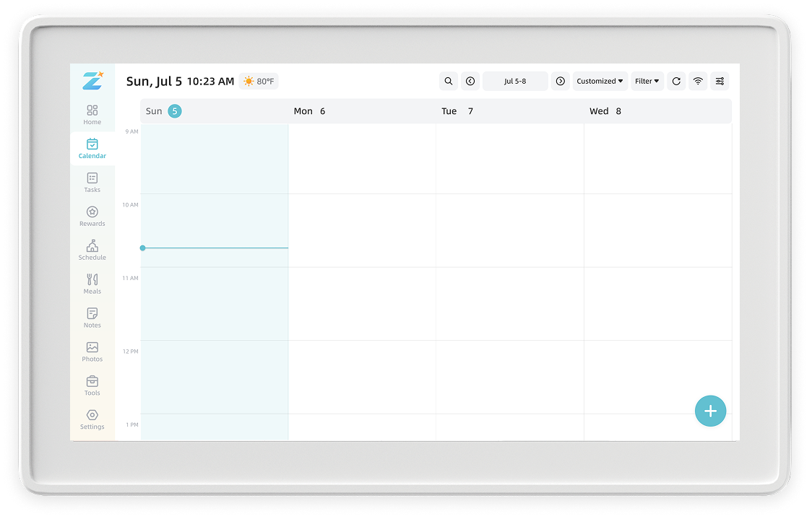Screen dimensions: 812x519
Task: Check the Wi-Fi connection status
Action: (698, 82)
